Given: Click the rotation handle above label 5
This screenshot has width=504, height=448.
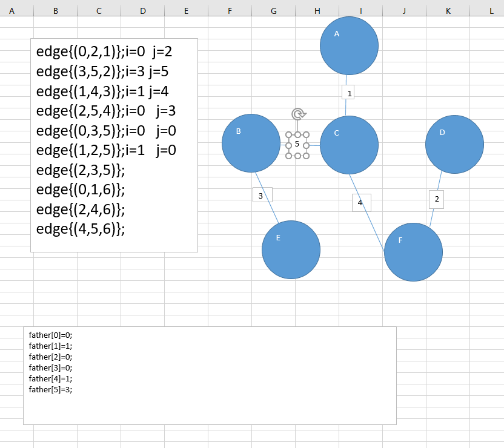Looking at the screenshot, I should [298, 114].
